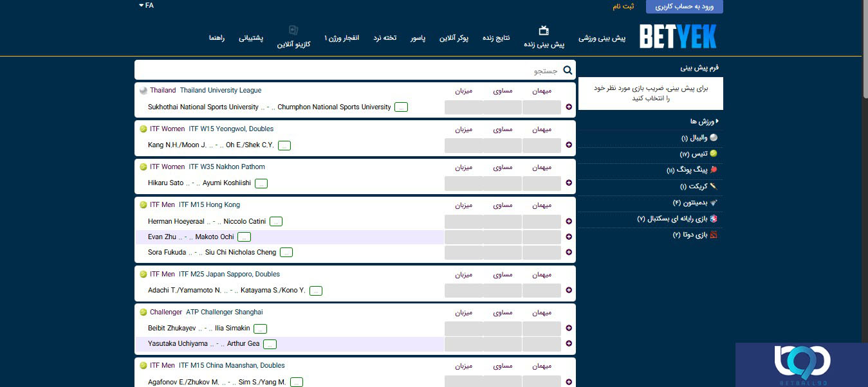Open the پوکر آنلاین online poker menu
868x387 pixels.
pyautogui.click(x=454, y=38)
